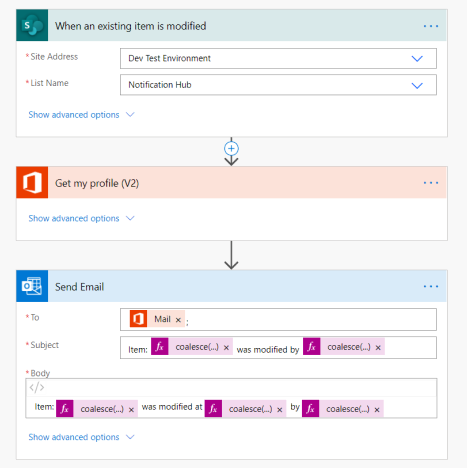Viewport: 467px width, 468px height.
Task: Click the fx icon of second Subject expression
Action: coord(312,346)
